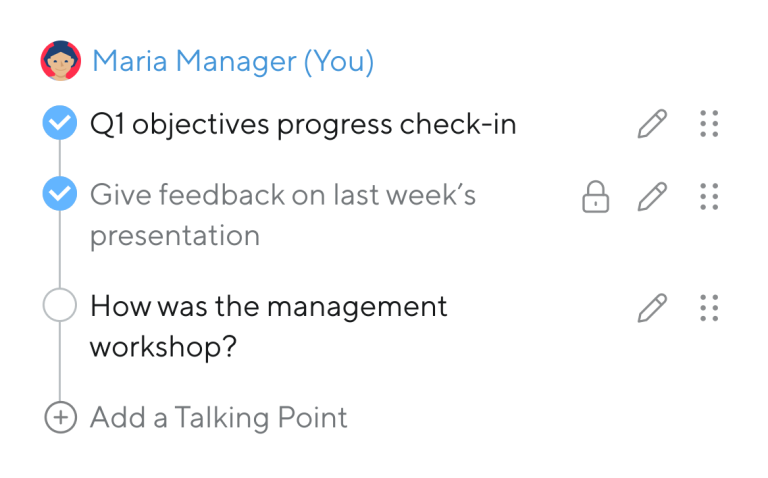The width and height of the screenshot is (768, 478).
Task: Uncheck Q1 objectives progress check-in
Action: coord(60,122)
